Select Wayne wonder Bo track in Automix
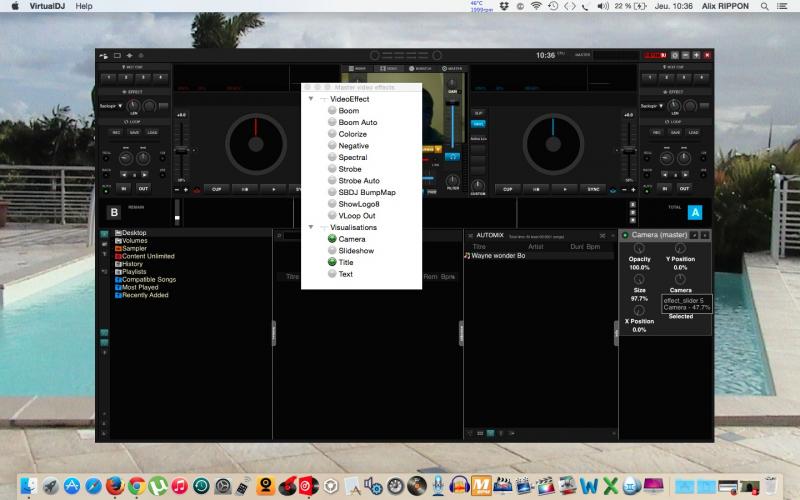The image size is (800, 500). point(539,256)
